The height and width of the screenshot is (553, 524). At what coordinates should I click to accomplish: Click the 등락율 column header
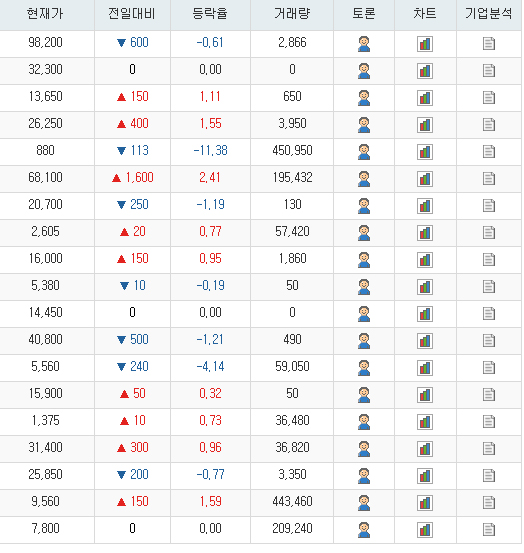point(210,14)
